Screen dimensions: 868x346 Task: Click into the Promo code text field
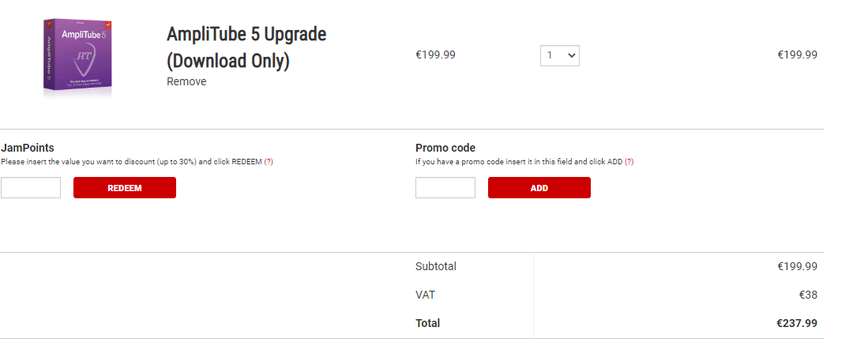445,188
